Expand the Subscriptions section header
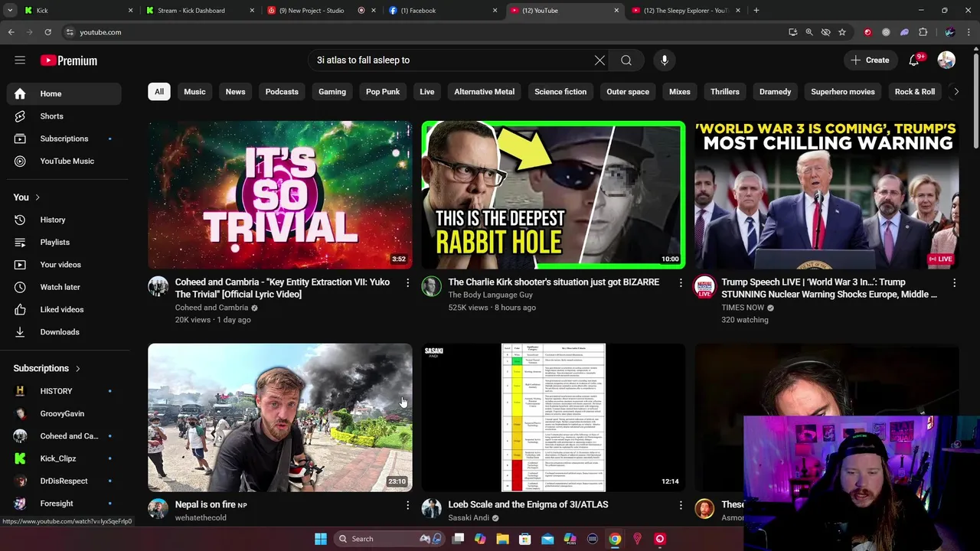Screen dimensions: 980x551 [47, 368]
